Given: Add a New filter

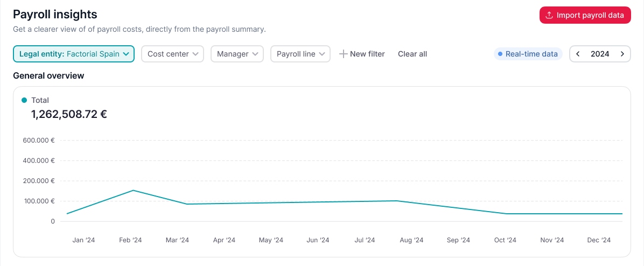Looking at the screenshot, I should 362,54.
